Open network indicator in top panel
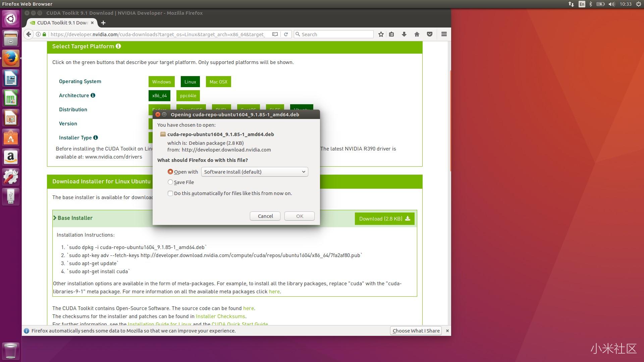The image size is (644, 362). [x=571, y=4]
